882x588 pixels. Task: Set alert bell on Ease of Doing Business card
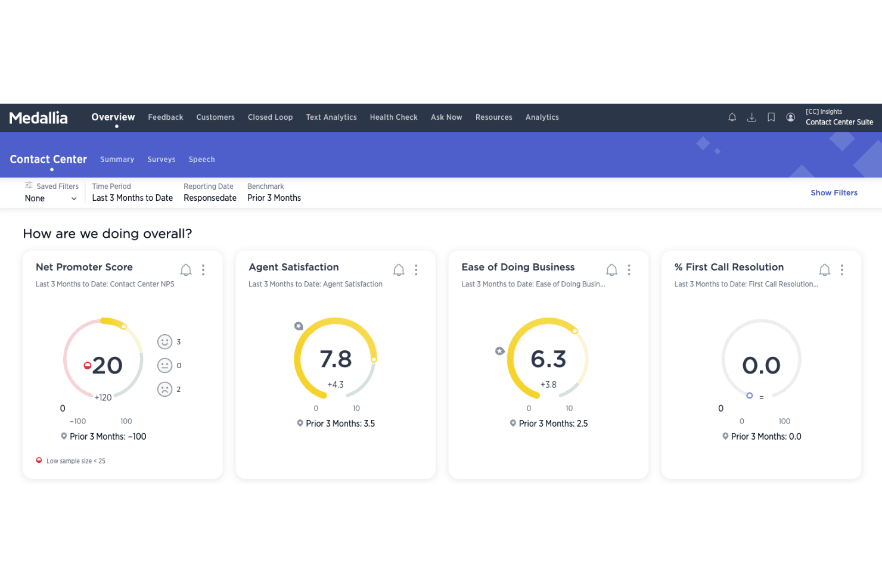611,270
